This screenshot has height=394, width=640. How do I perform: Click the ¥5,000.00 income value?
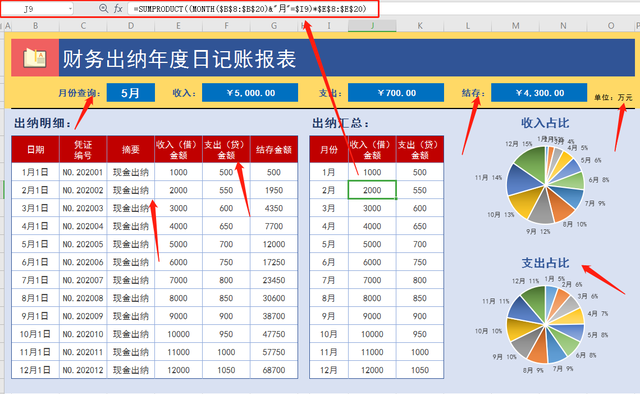250,93
